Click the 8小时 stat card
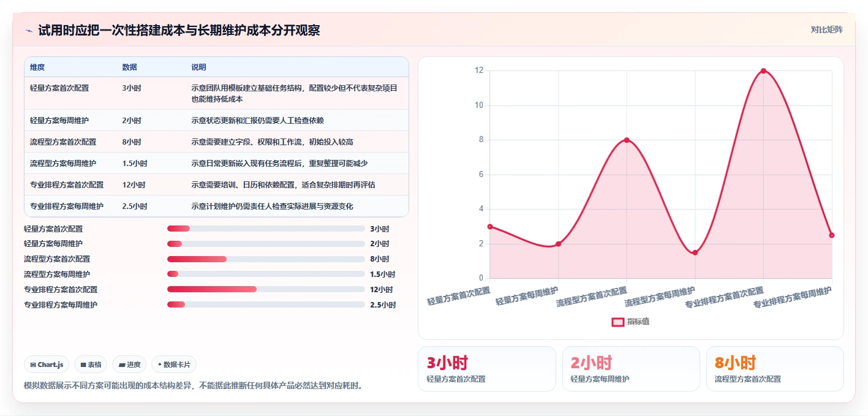Viewport: 868px width, 416px height. click(775, 369)
